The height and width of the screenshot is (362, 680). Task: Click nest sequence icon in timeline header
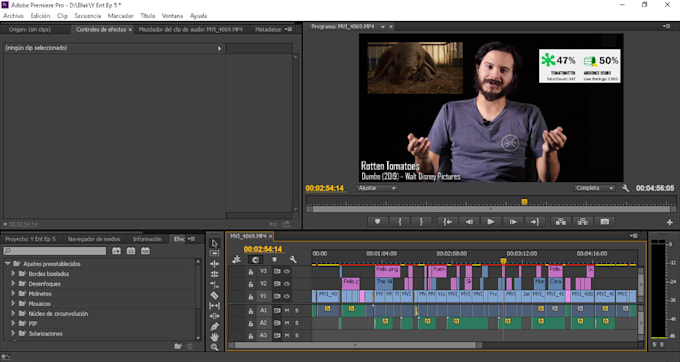click(237, 259)
